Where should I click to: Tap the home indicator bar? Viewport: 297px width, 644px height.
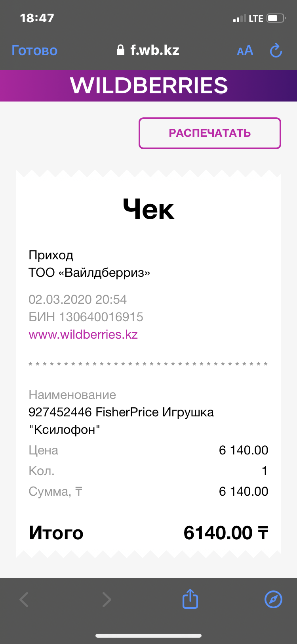[148, 636]
